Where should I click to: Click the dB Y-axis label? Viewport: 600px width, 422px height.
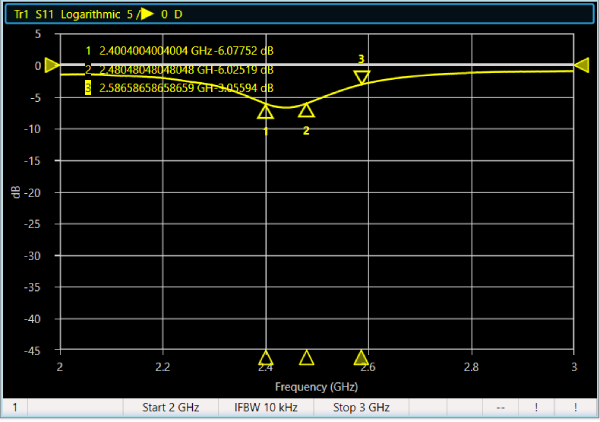click(x=15, y=192)
